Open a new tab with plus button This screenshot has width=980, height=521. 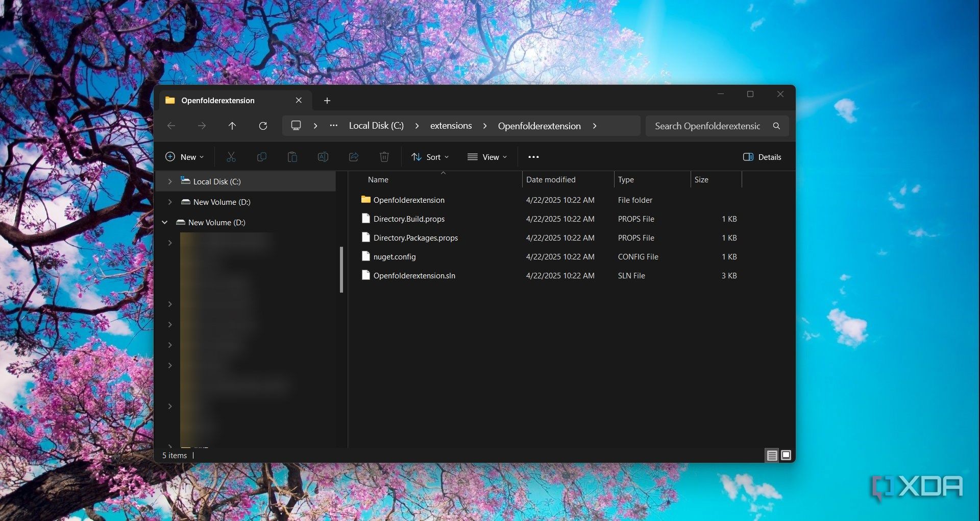[327, 101]
